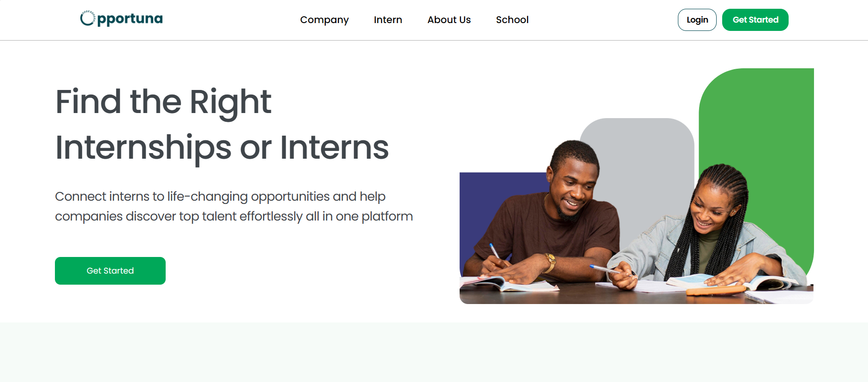Click the header Get Started button

coord(755,20)
